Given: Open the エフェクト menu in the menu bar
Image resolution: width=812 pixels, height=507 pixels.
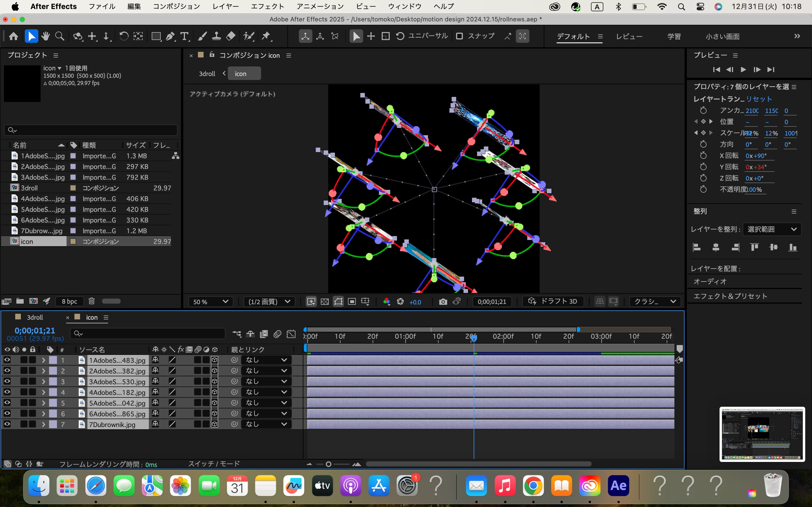Looking at the screenshot, I should pos(267,6).
